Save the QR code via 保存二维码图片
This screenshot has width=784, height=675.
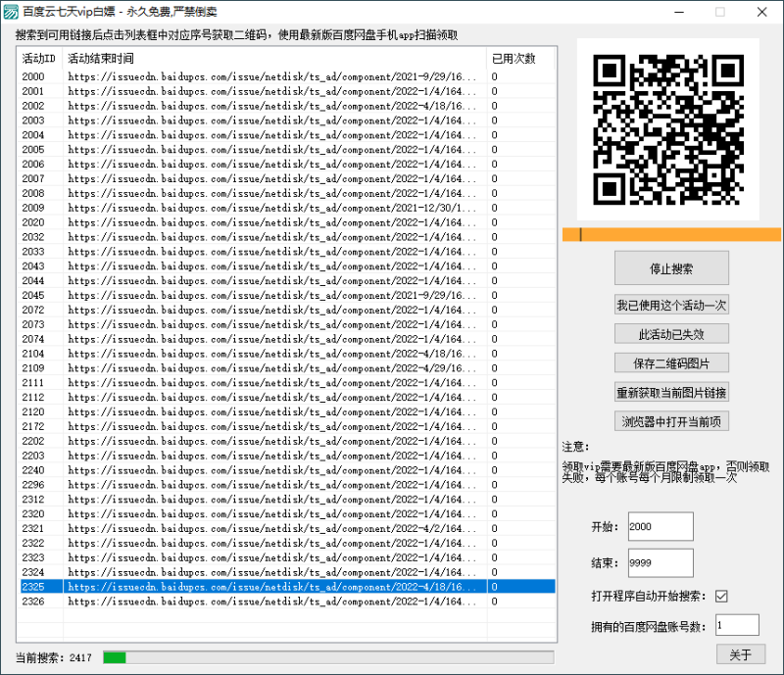point(670,365)
